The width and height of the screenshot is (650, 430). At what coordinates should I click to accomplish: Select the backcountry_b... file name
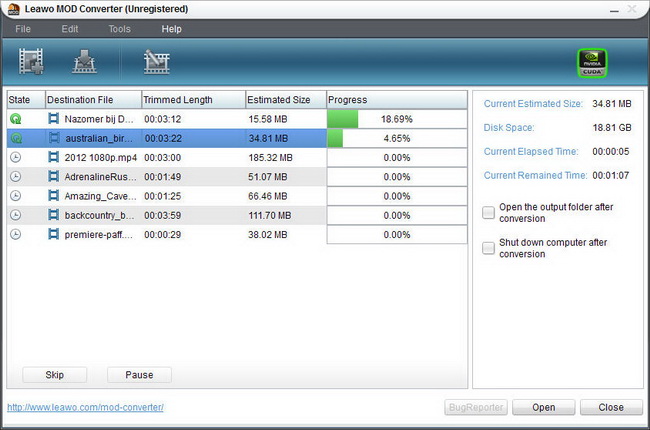[99, 216]
